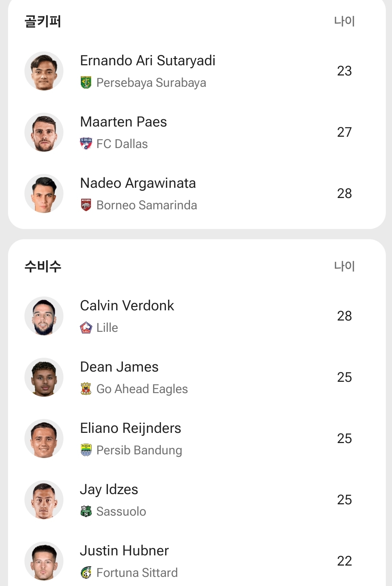392x586 pixels.
Task: Click the Go Ahead Eagles crest icon
Action: pyautogui.click(x=86, y=389)
